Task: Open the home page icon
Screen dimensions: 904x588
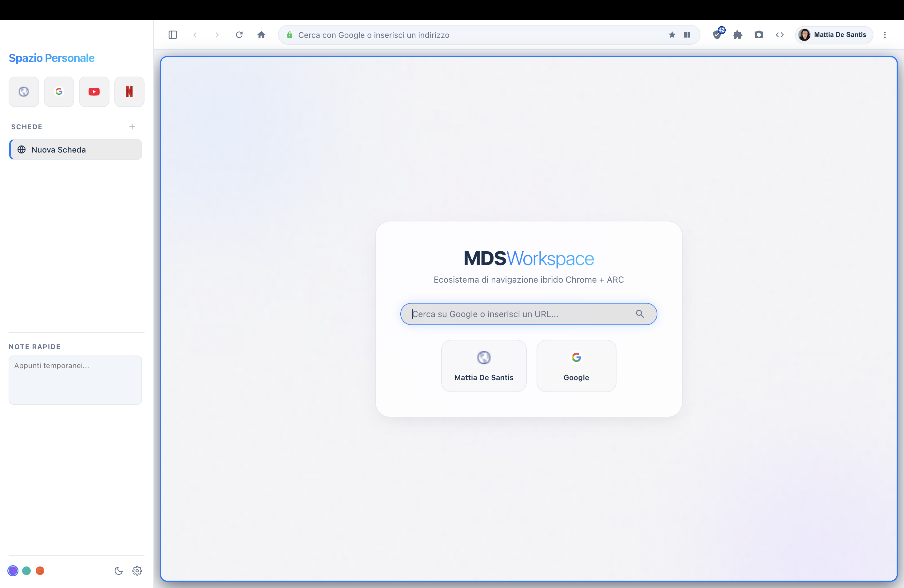Action: tap(261, 34)
